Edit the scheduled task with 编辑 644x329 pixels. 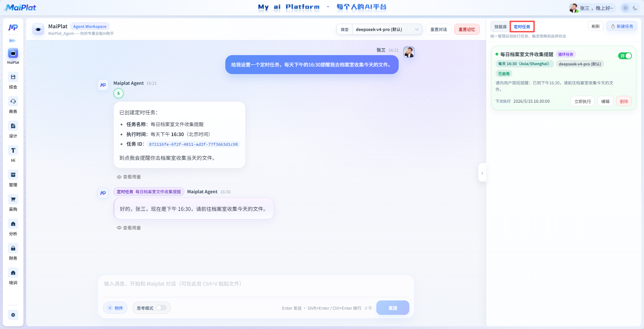(605, 101)
